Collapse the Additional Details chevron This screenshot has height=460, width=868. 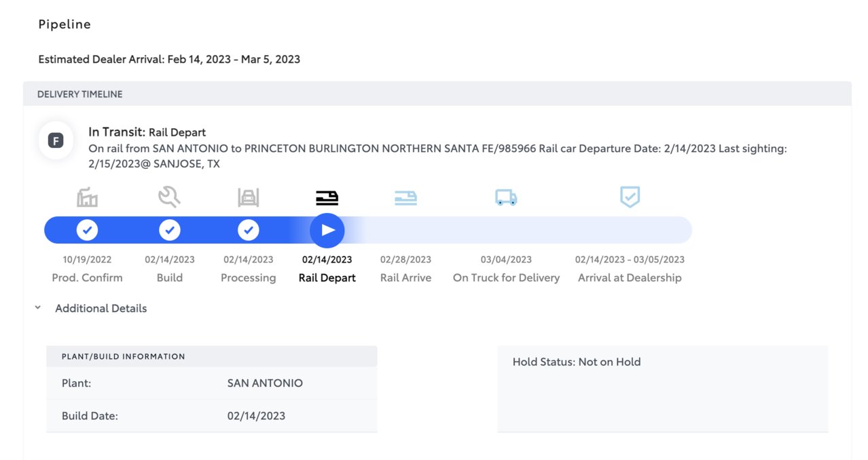click(x=38, y=308)
